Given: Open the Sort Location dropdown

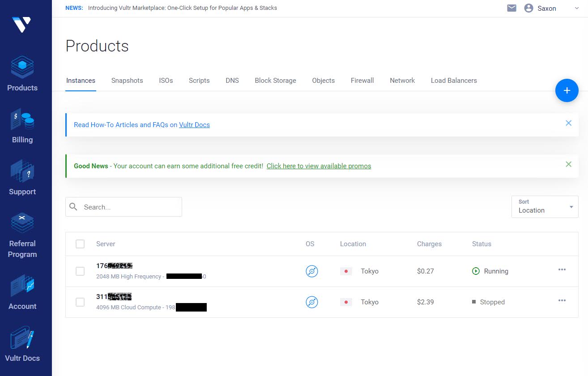Looking at the screenshot, I should 545,207.
